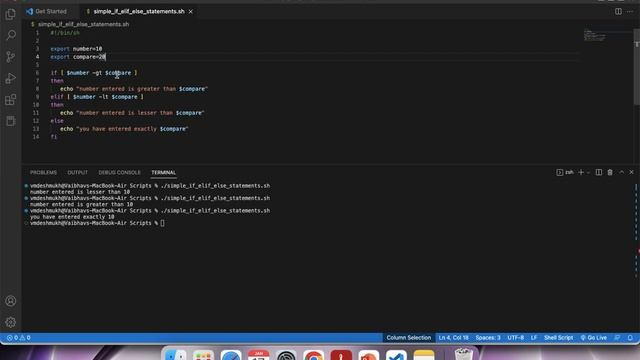This screenshot has height=360, width=640.
Task: Split the editor to the right
Action: [618, 11]
